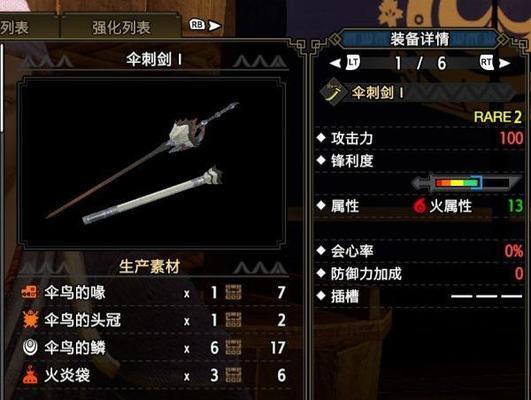Screen dimensions: 531x400
Task: Click the 火炎袋 flame sac material icon
Action: (x=30, y=375)
